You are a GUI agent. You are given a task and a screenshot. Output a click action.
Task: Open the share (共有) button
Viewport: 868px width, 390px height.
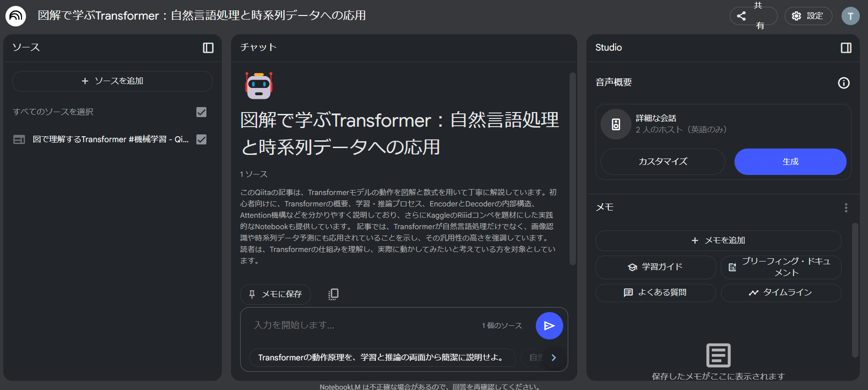753,16
